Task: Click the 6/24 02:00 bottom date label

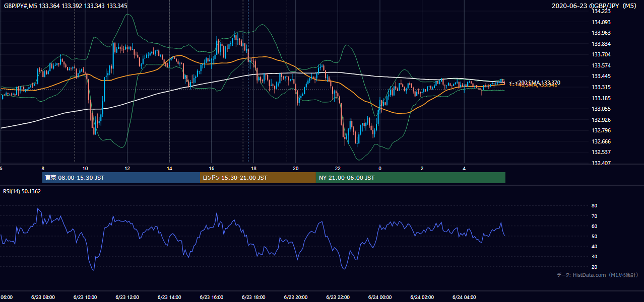Action: point(422,297)
